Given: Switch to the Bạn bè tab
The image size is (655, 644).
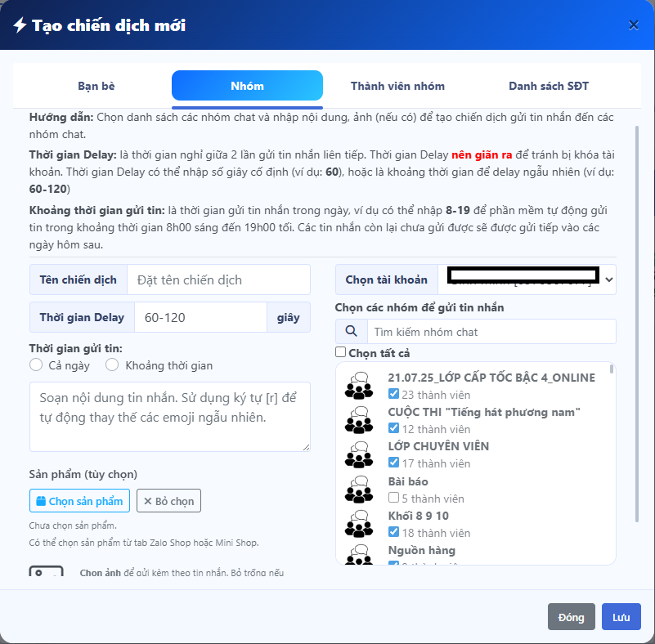Looking at the screenshot, I should point(96,86).
